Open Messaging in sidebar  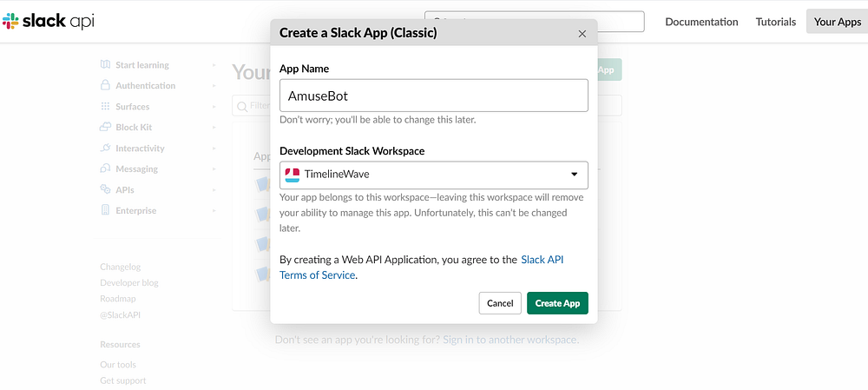click(137, 169)
